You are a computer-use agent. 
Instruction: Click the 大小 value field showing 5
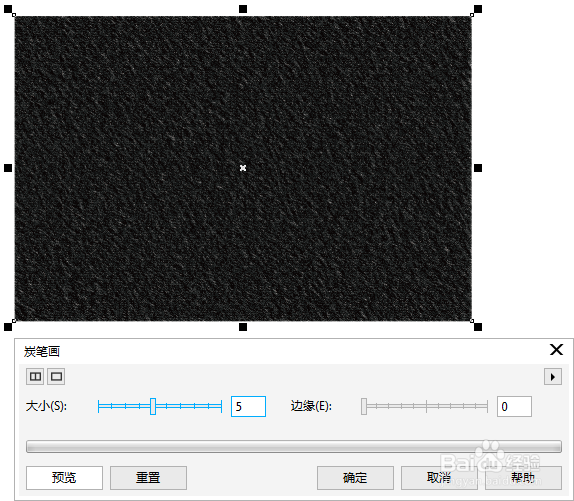248,406
